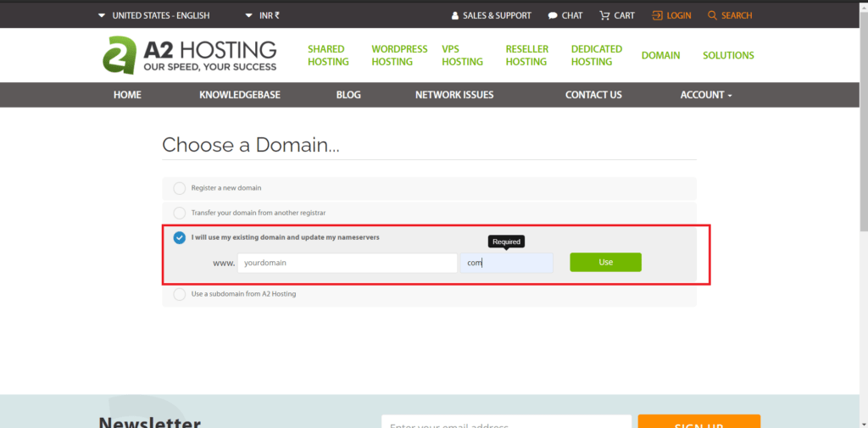Click the Login door icon
868x428 pixels.
[x=657, y=15]
